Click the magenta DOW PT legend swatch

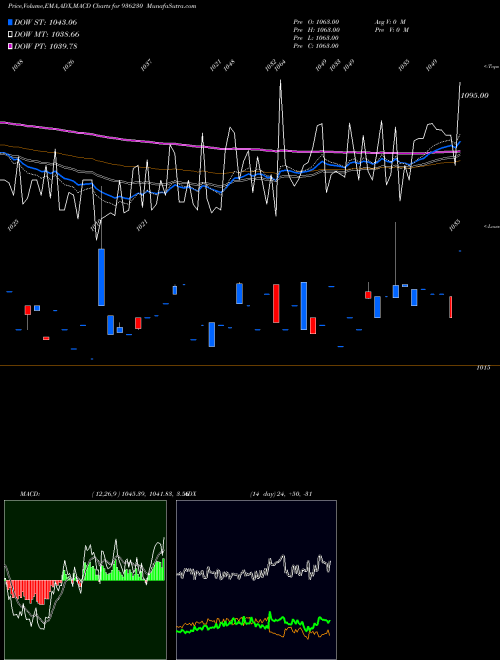(11, 46)
